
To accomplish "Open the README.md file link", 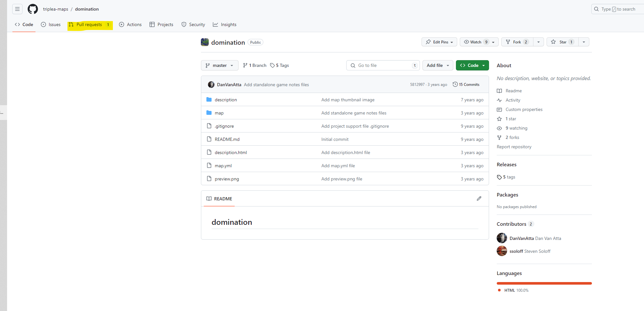I will pyautogui.click(x=227, y=139).
